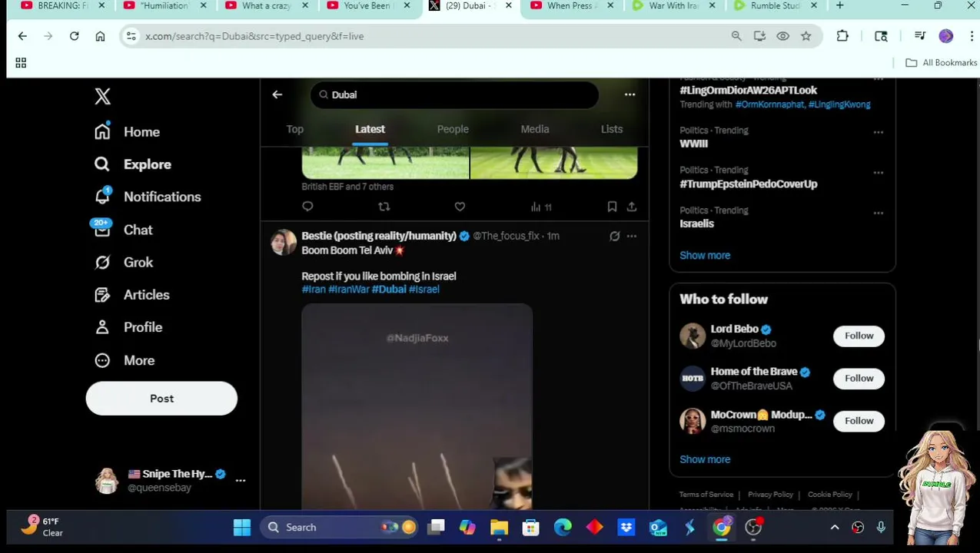Viewport: 980px width, 553px height.
Task: Open options for the WWIII trend
Action: [x=878, y=132]
